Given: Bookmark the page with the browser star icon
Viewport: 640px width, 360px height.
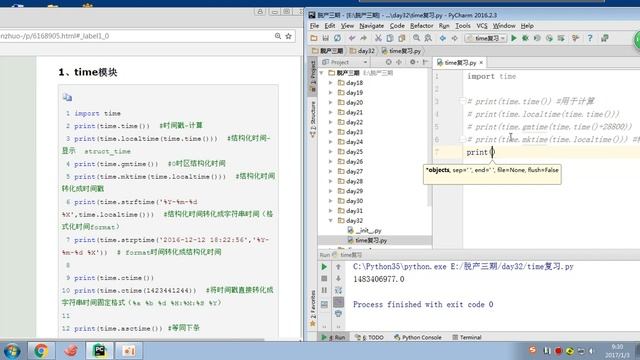Looking at the screenshot, I should pyautogui.click(x=289, y=36).
